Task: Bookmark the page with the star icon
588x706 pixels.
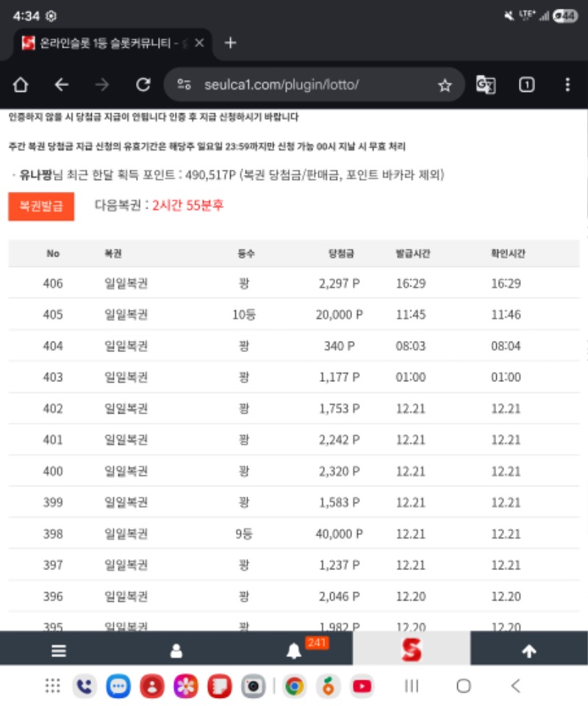Action: point(445,85)
